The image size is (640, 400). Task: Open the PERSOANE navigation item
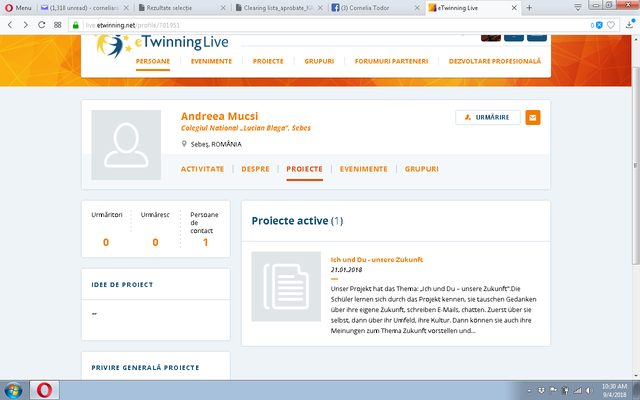(x=153, y=61)
